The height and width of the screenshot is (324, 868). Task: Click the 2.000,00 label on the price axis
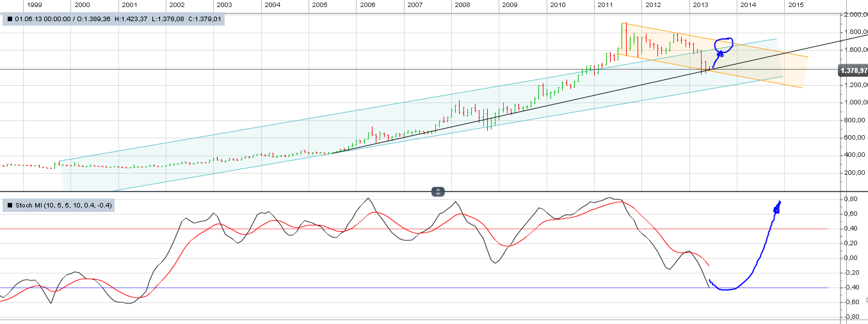(x=853, y=14)
